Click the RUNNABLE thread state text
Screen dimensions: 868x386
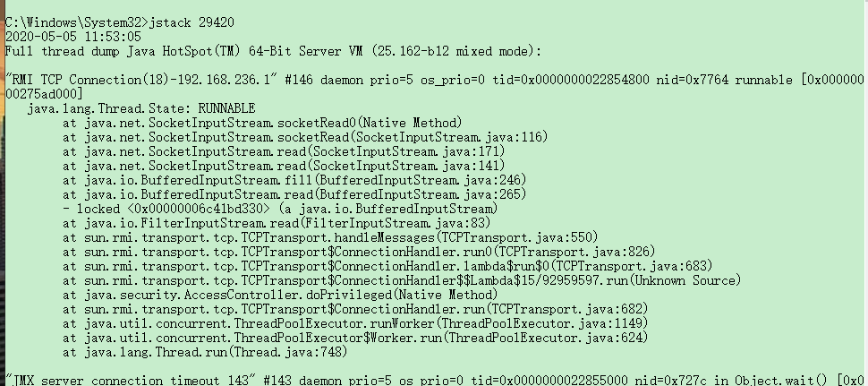pyautogui.click(x=227, y=108)
